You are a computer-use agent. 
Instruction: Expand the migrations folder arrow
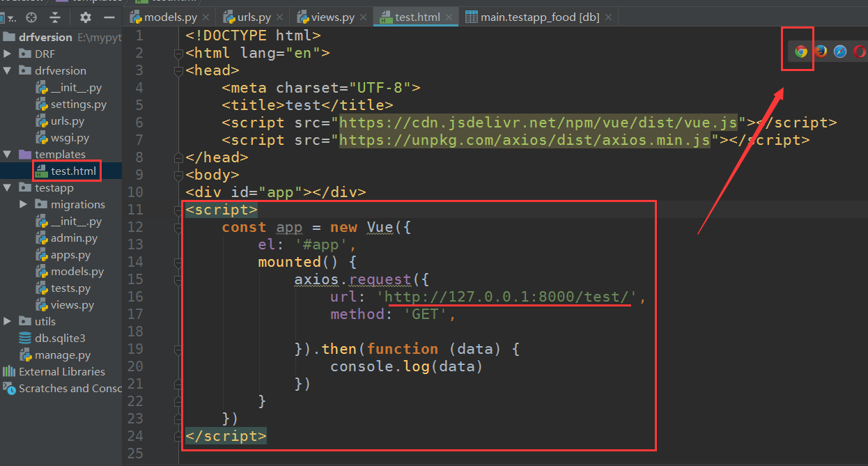[x=23, y=204]
